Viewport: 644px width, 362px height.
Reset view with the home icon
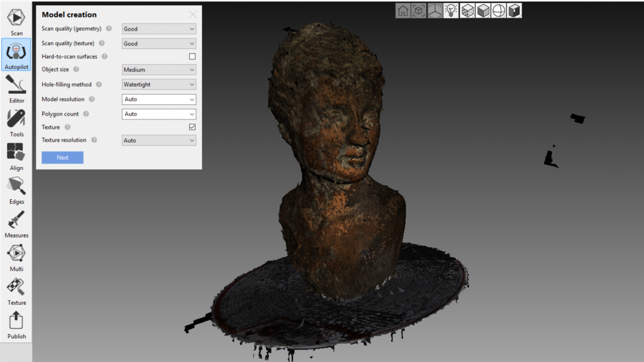pos(403,11)
